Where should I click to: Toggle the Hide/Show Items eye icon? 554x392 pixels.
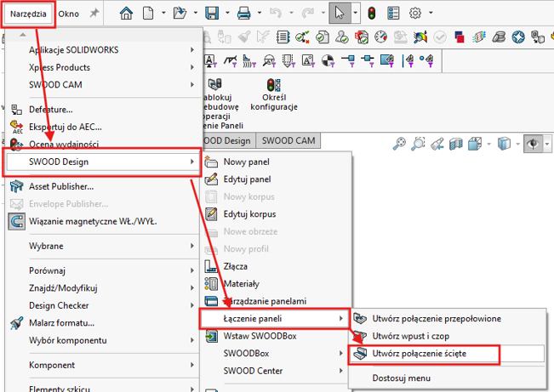[x=533, y=144]
